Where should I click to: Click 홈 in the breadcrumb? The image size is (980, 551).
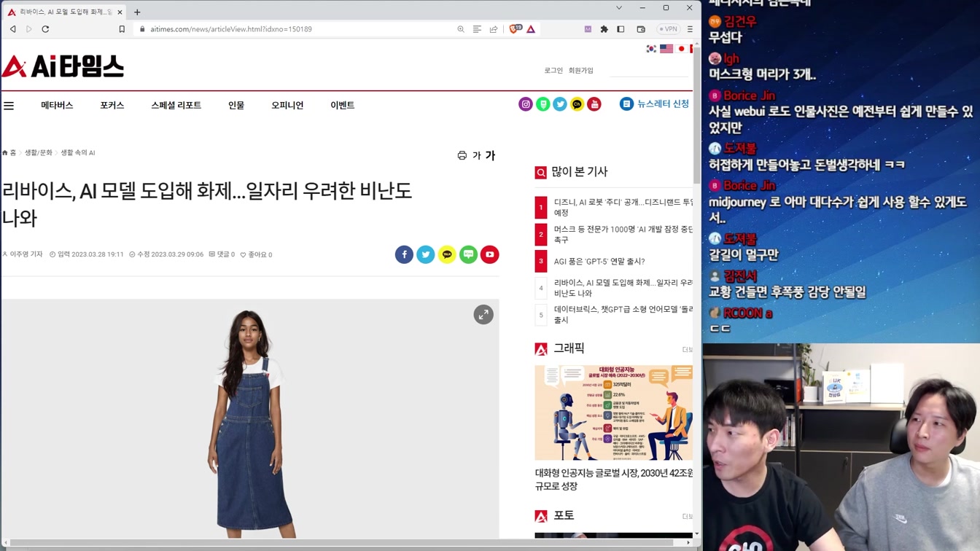point(9,153)
